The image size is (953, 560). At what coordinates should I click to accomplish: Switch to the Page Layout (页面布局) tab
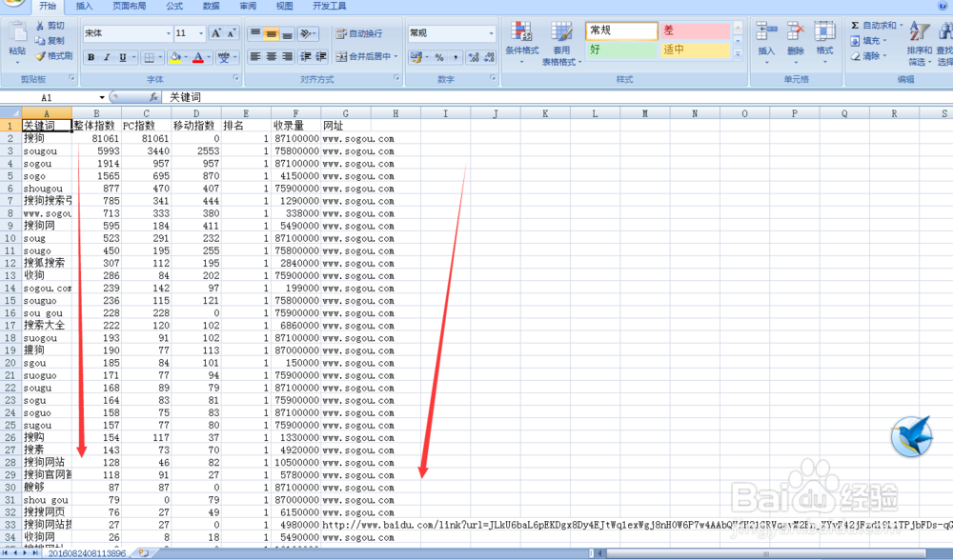(129, 6)
